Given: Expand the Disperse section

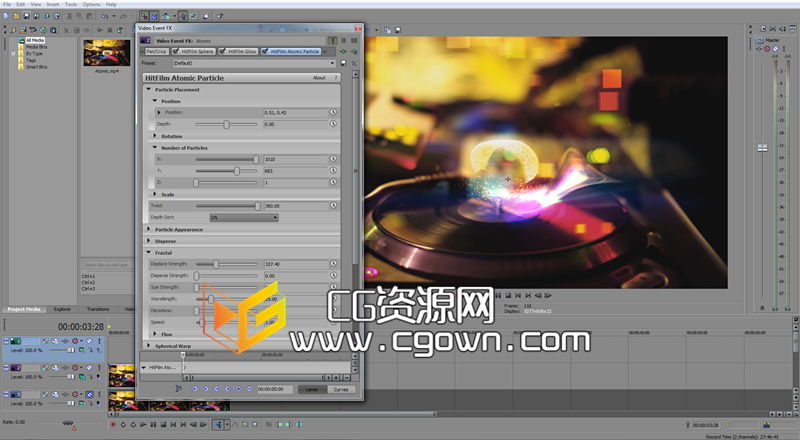Looking at the screenshot, I should (x=149, y=241).
